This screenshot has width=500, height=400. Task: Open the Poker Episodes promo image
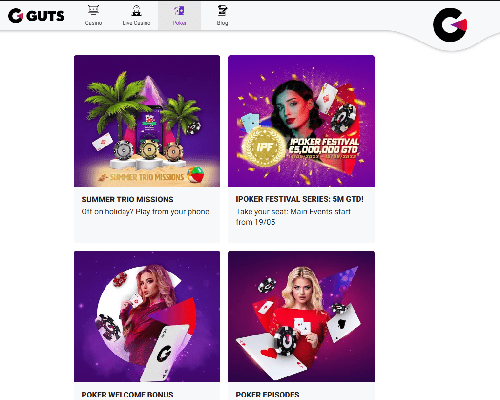click(x=301, y=316)
